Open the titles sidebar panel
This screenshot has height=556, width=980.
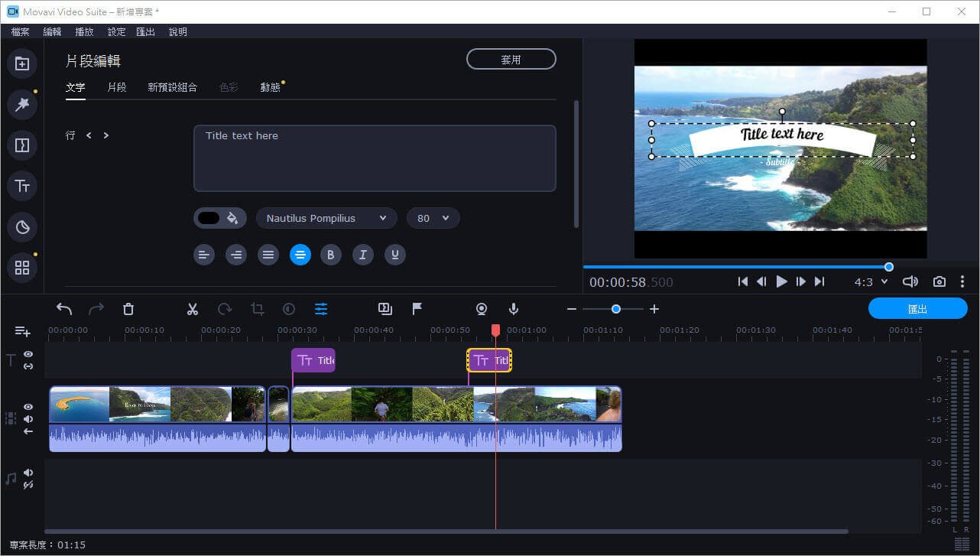click(22, 186)
